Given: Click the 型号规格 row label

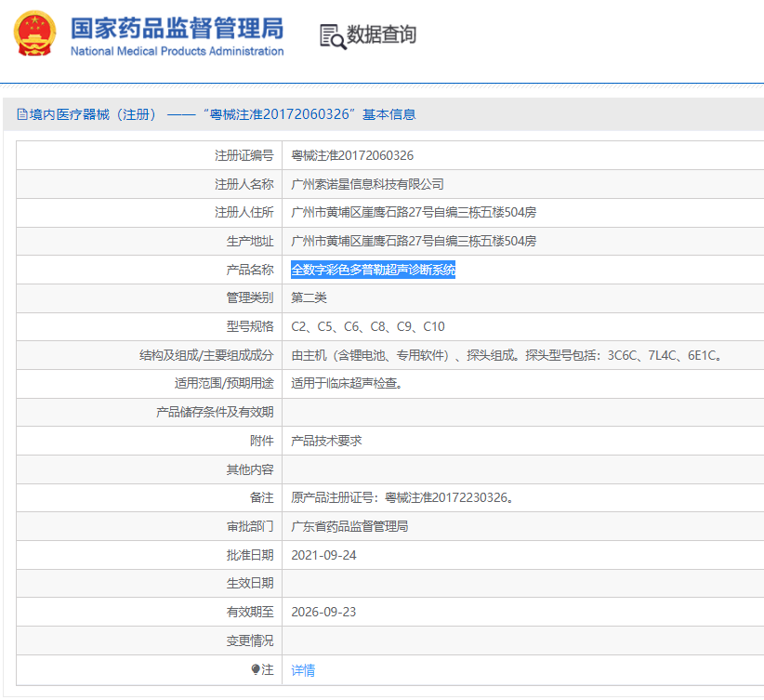Looking at the screenshot, I should (x=250, y=326).
